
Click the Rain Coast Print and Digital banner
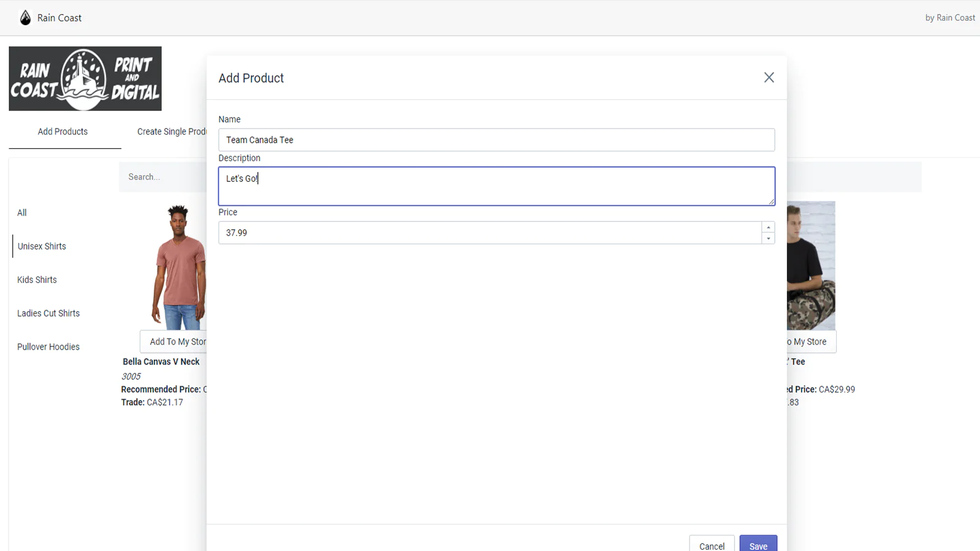[x=85, y=78]
